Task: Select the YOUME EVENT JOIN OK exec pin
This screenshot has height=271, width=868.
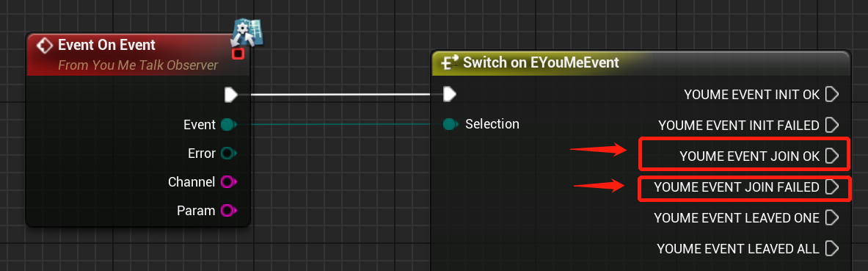Action: tap(832, 156)
